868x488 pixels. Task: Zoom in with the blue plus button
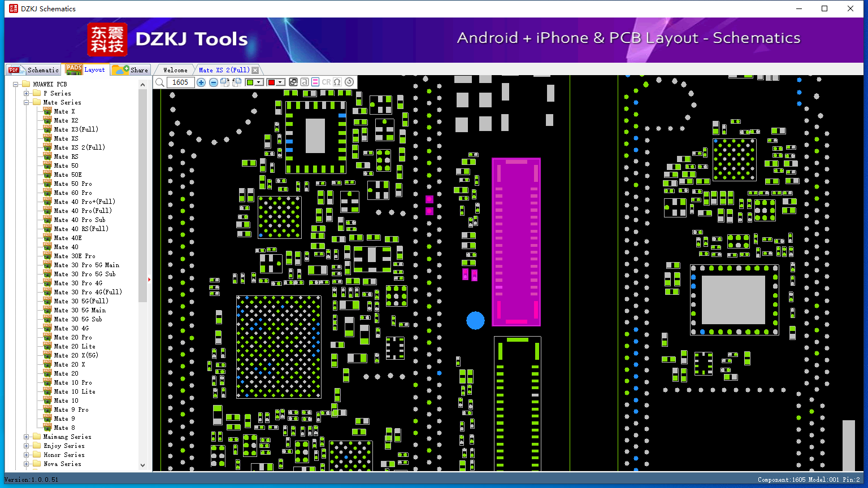tap(201, 82)
